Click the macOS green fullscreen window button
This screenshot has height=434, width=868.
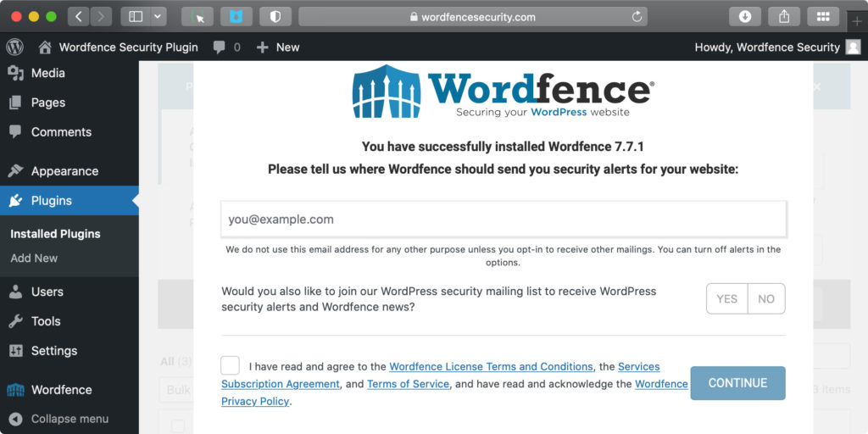[52, 17]
